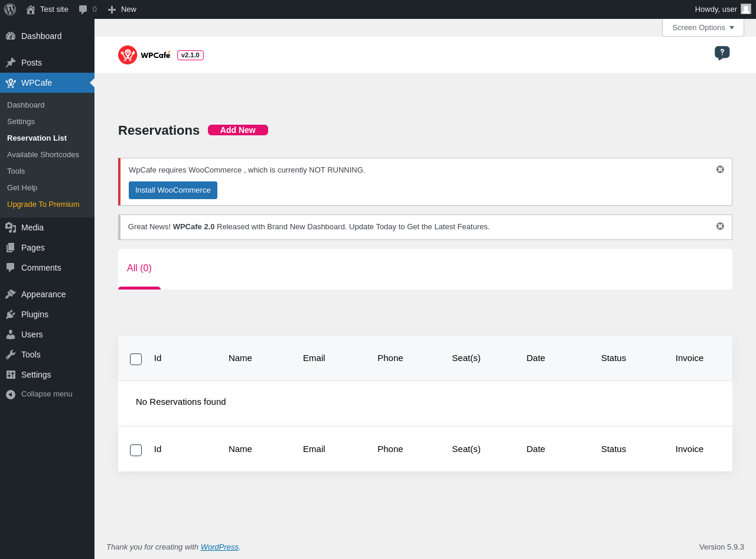Click the Comments icon in sidebar
The width and height of the screenshot is (756, 559).
tap(11, 268)
